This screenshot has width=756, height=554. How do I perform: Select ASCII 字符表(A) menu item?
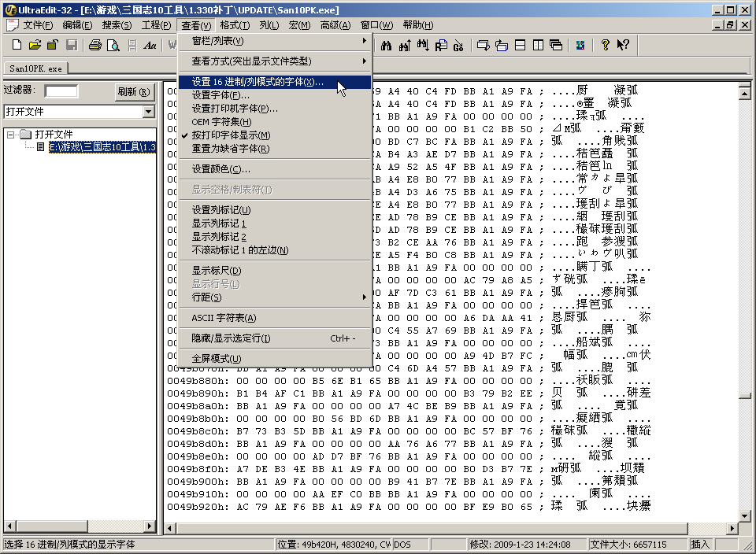click(275, 318)
